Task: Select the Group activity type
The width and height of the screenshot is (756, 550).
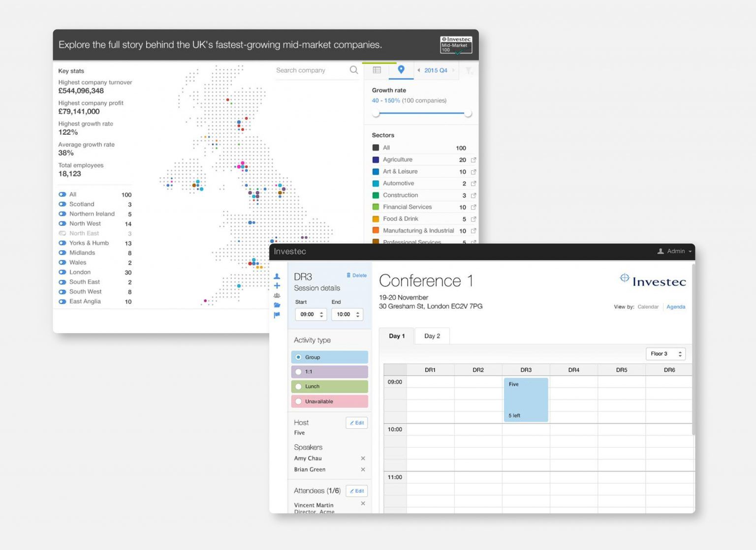Action: point(329,357)
